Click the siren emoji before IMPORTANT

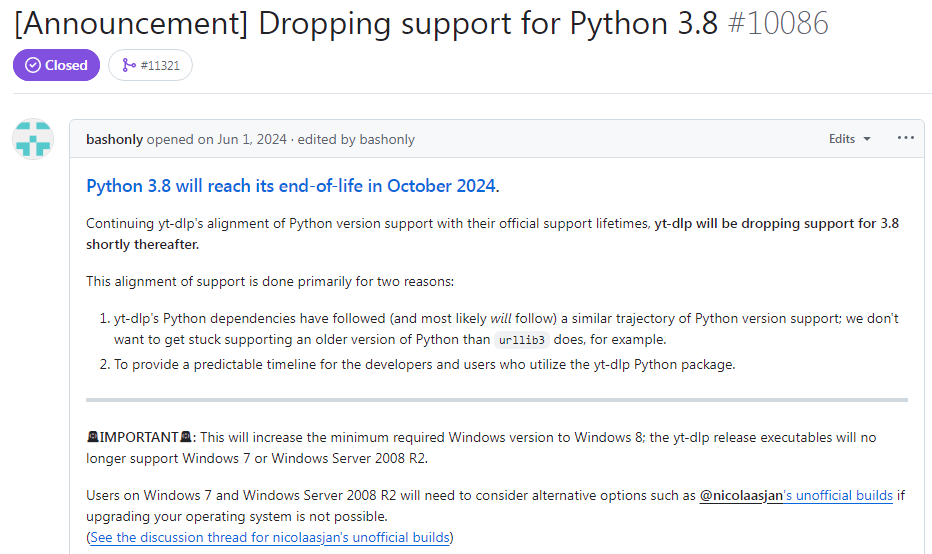93,437
